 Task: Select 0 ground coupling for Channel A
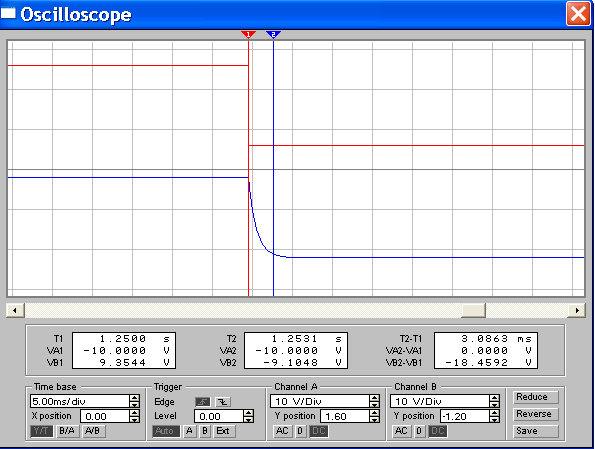point(300,431)
